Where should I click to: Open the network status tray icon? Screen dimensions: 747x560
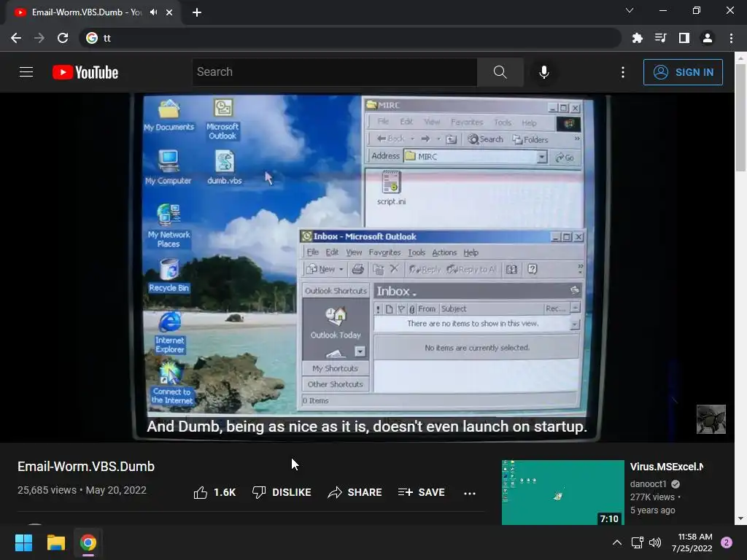637,542
